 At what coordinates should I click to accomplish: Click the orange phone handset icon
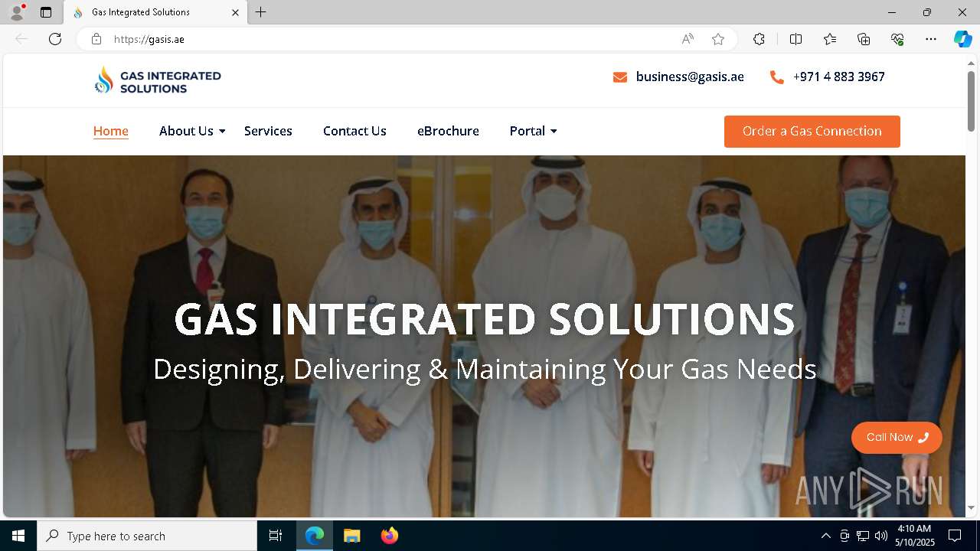776,77
